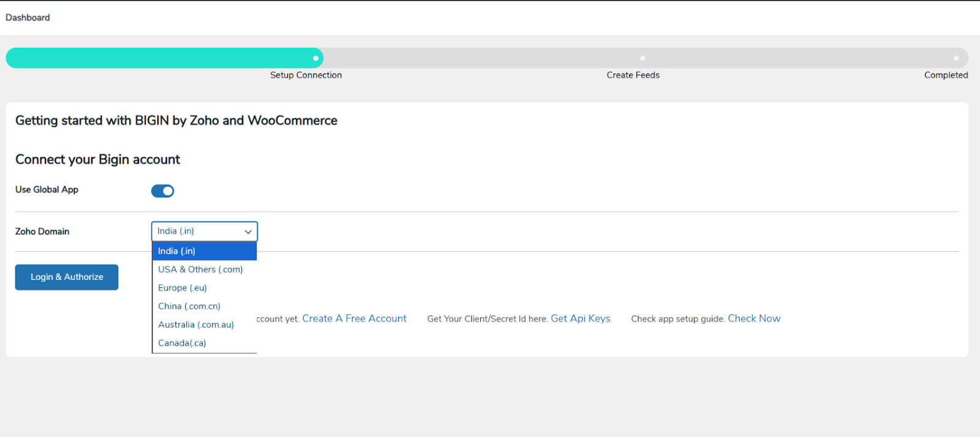Follow the Get Api Keys link

point(580,319)
